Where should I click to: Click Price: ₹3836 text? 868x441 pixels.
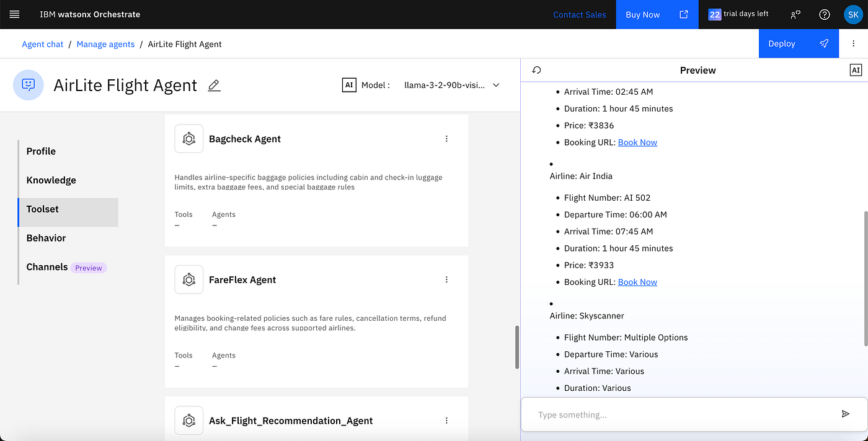589,126
